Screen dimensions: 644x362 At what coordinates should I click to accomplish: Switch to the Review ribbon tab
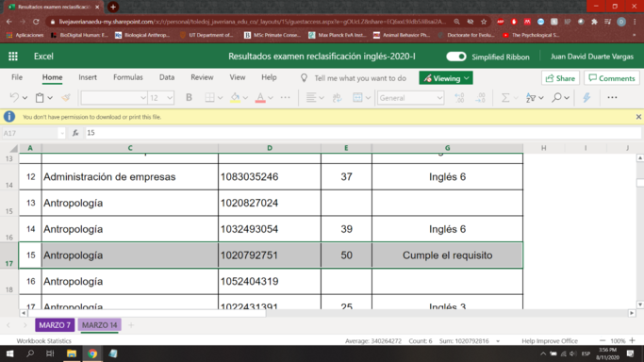click(x=202, y=77)
